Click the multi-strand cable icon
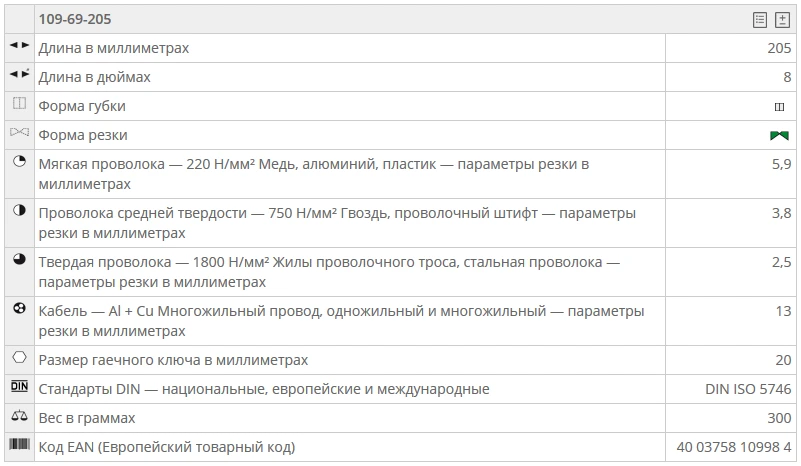801x466 pixels. click(x=19, y=309)
